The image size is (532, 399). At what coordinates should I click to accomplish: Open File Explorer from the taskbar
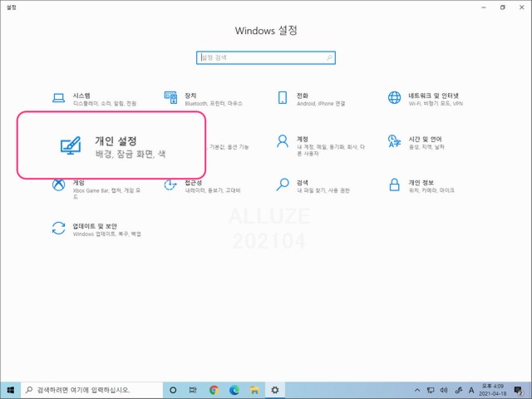[254, 390]
